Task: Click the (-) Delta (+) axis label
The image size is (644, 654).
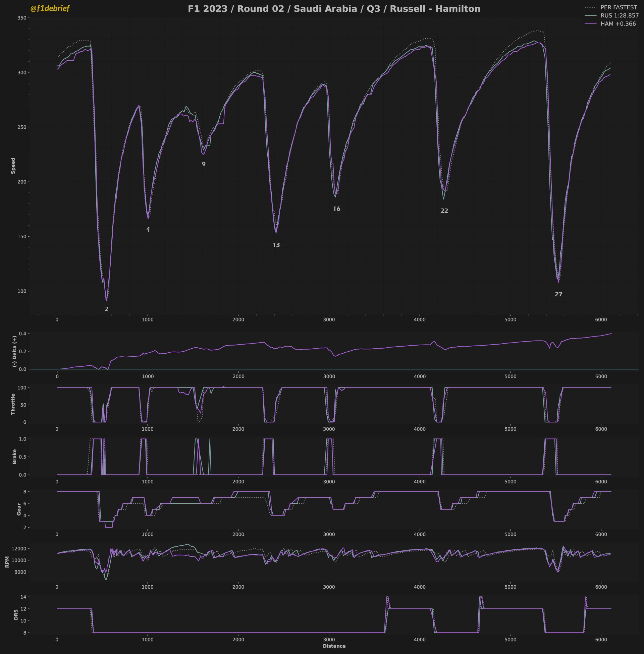Action: click(x=14, y=351)
